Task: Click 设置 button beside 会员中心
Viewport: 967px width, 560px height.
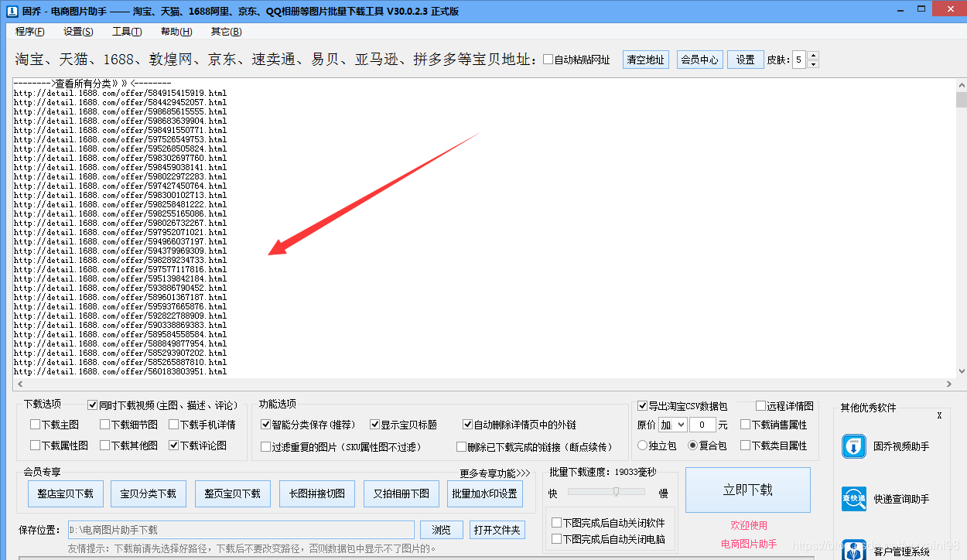Action: pyautogui.click(x=745, y=60)
